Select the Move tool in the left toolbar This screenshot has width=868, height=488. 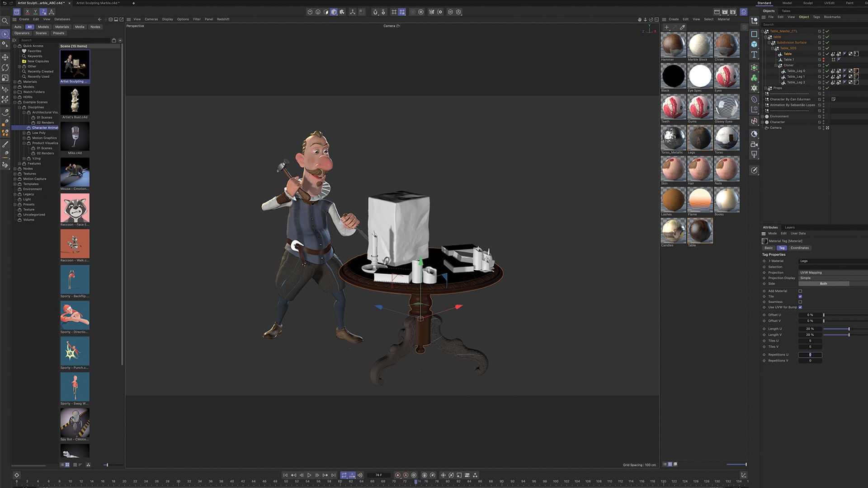pos(5,57)
